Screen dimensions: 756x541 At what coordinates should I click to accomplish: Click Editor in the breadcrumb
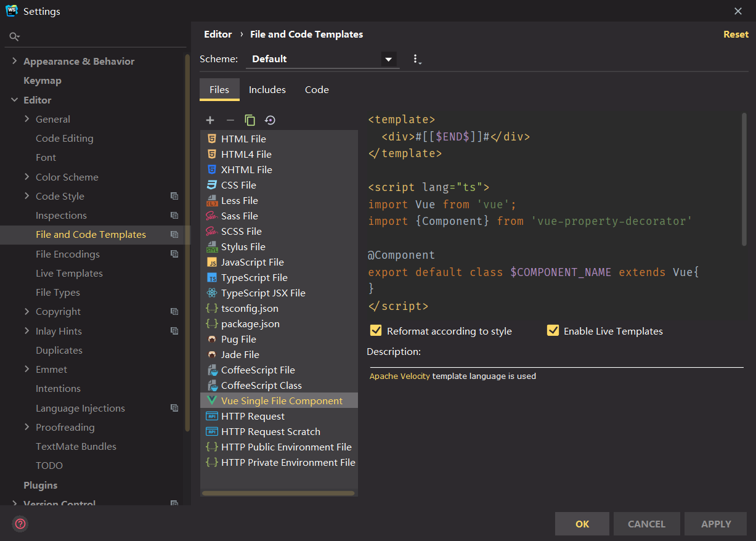point(218,35)
